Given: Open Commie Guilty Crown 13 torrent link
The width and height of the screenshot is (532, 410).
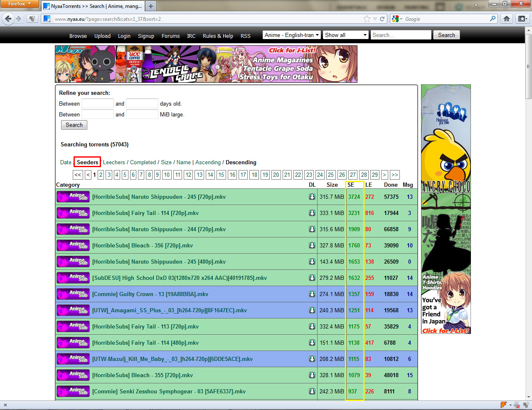Looking at the screenshot, I should [x=150, y=294].
